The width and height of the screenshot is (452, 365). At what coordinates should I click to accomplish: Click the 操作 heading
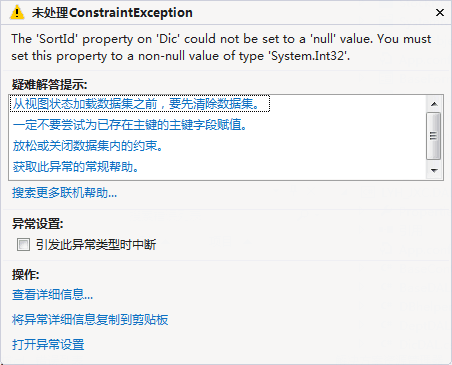pyautogui.click(x=25, y=275)
